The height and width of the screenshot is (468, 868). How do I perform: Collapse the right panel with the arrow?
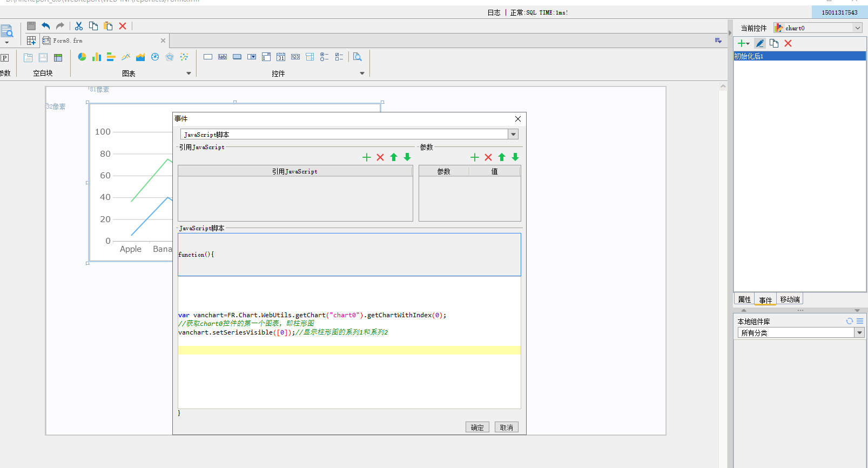pyautogui.click(x=730, y=33)
